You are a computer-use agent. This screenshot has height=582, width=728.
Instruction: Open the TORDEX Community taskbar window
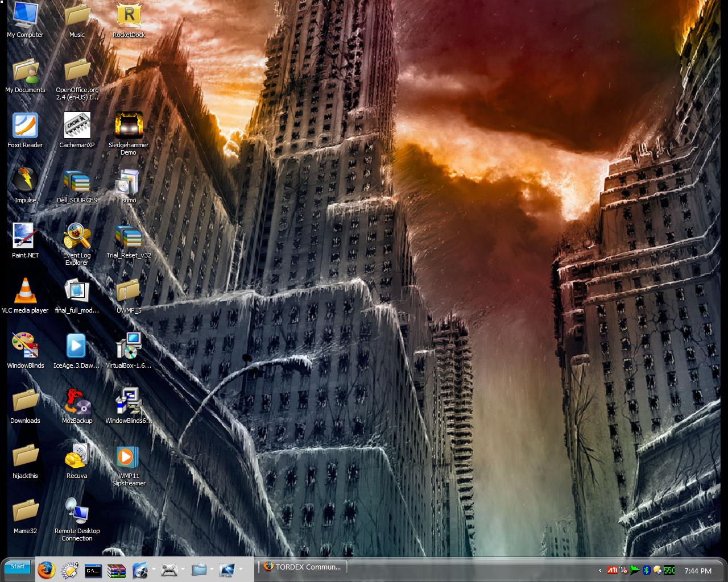(x=303, y=567)
